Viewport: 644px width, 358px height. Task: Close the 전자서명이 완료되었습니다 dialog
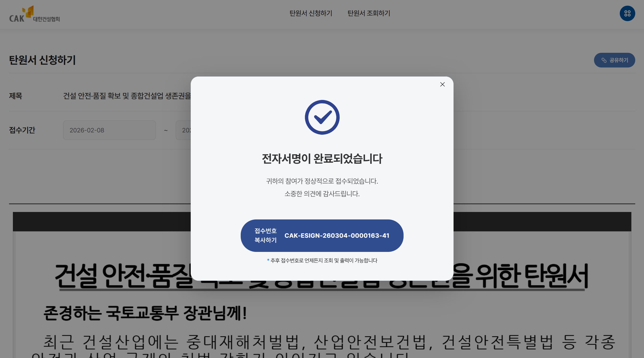(x=442, y=84)
